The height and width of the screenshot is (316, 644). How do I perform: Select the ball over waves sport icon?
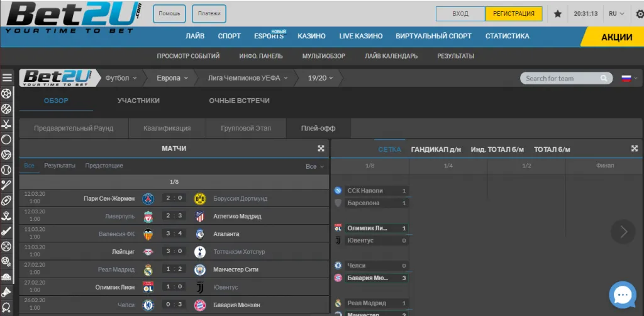(6, 276)
